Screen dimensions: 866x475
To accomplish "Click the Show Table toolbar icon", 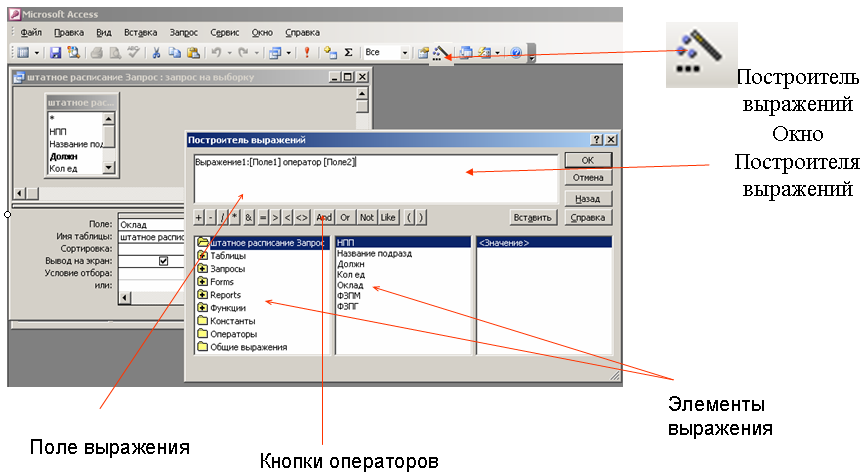I will coord(330,52).
